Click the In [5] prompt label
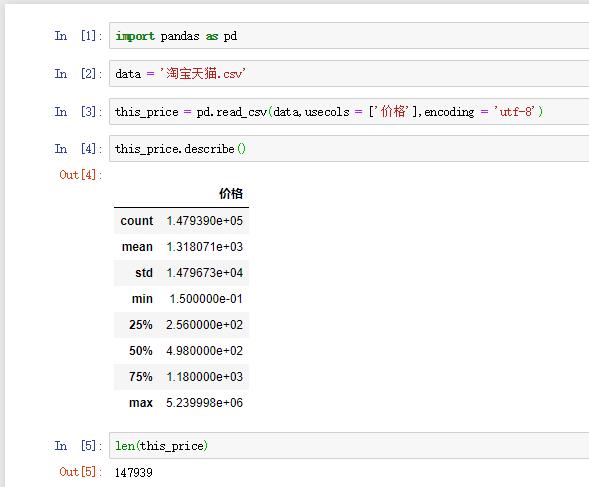The width and height of the screenshot is (589, 487). click(78, 446)
